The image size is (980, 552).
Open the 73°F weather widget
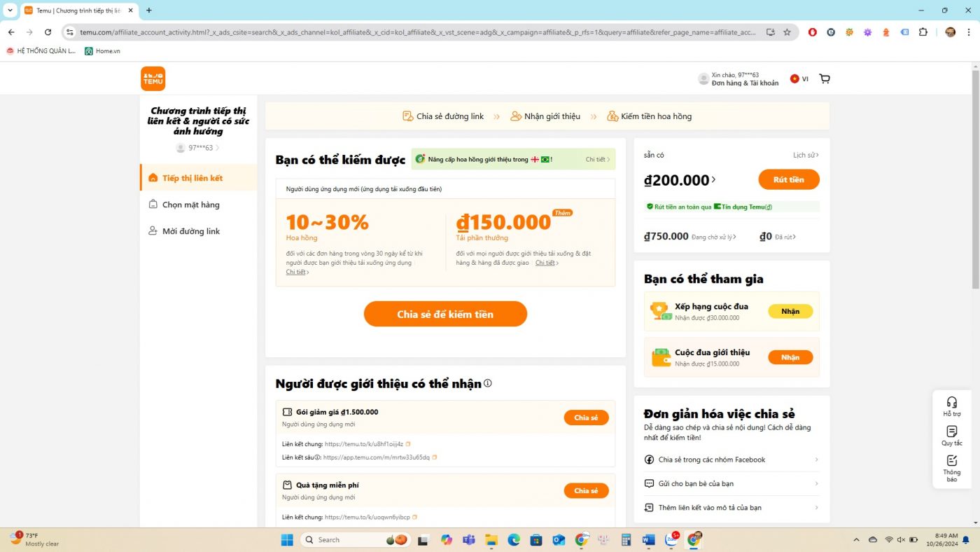35,539
